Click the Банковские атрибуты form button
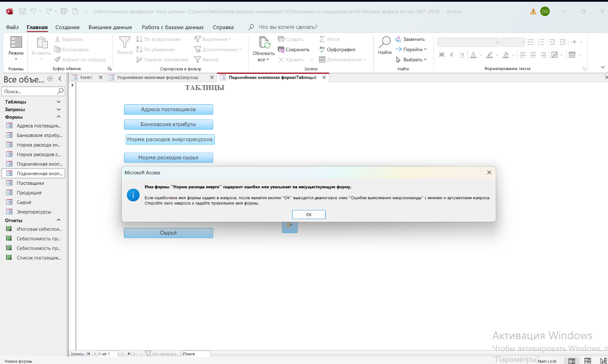Screen dimensions: 608x364 pos(168,124)
